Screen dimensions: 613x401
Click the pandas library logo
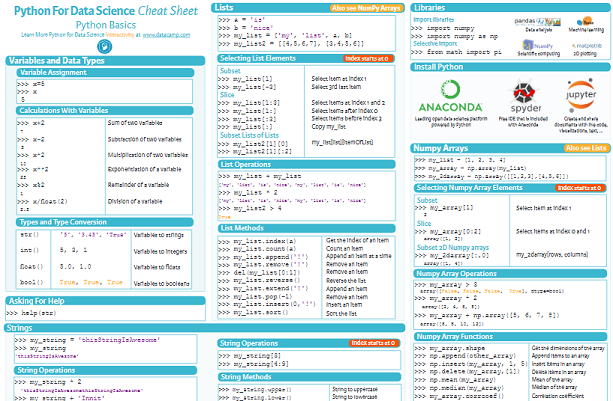pyautogui.click(x=538, y=21)
